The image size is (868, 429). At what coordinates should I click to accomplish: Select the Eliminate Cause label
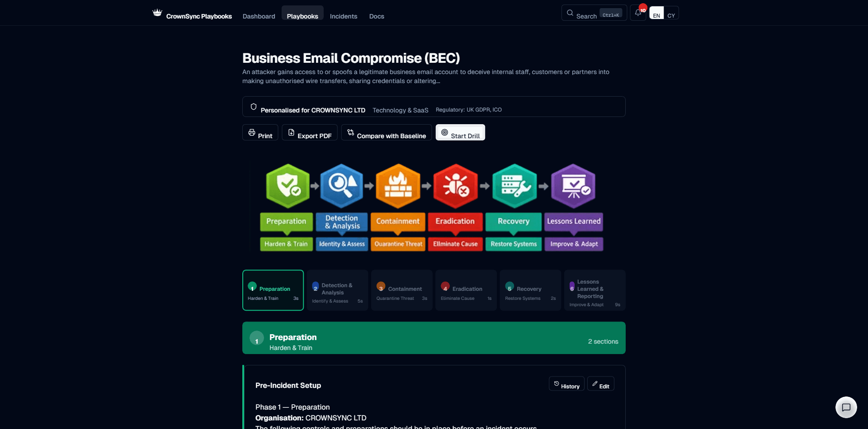click(455, 244)
